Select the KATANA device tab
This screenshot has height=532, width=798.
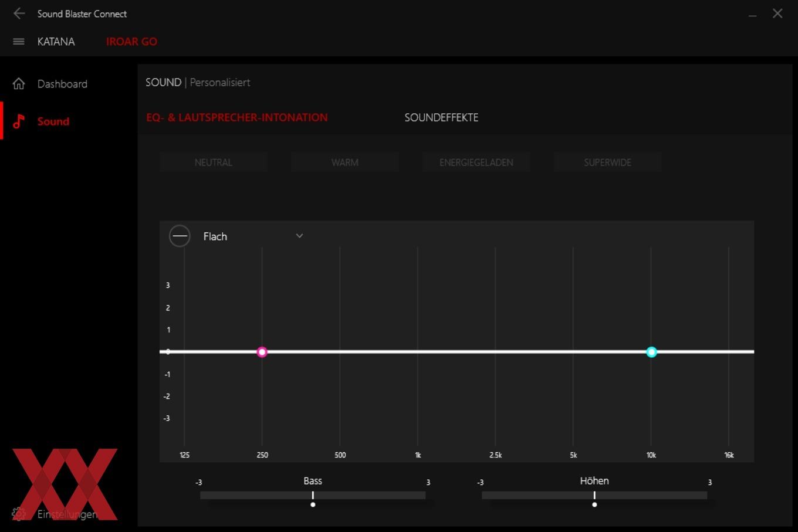[x=56, y=42]
